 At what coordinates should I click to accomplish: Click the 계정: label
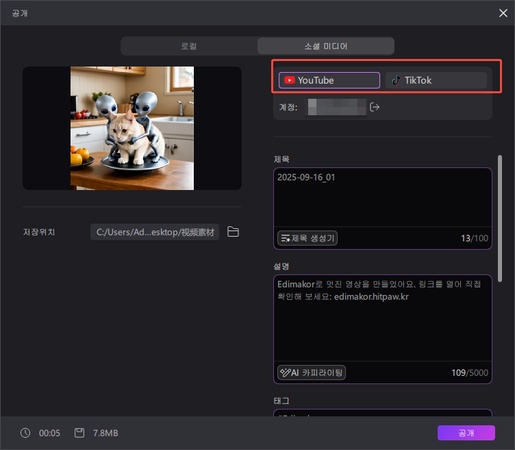[288, 107]
